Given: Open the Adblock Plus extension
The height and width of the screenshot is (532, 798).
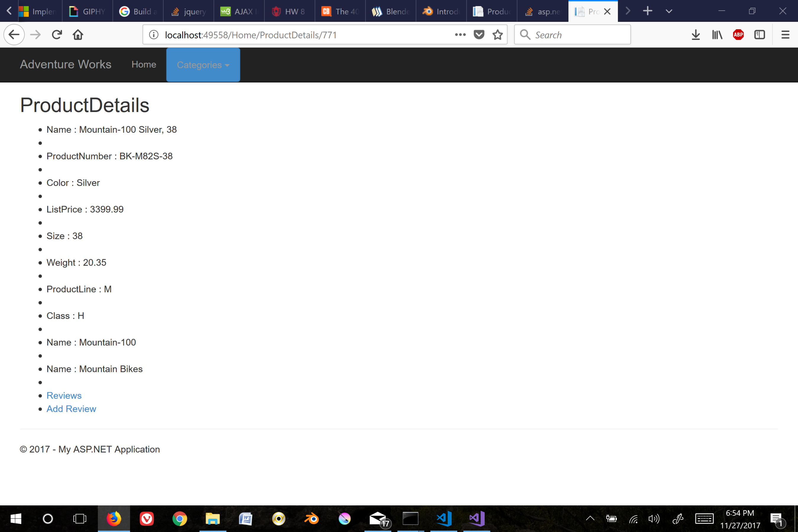Looking at the screenshot, I should tap(739, 34).
